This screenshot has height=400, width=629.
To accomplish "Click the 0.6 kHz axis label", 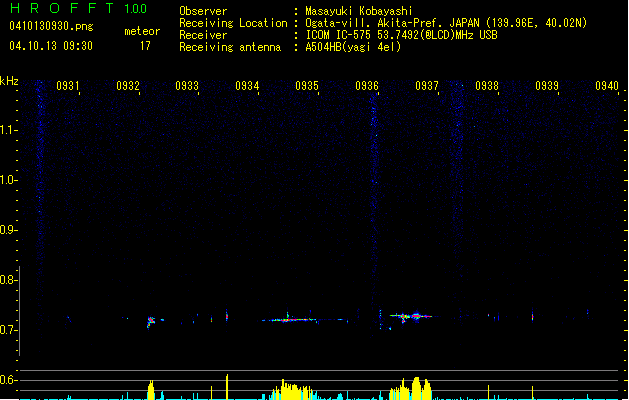I will click(x=8, y=380).
